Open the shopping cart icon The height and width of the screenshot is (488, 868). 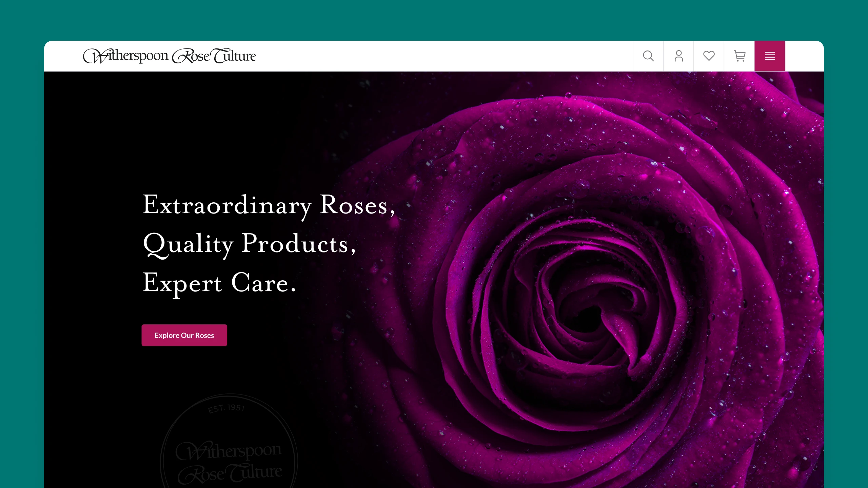click(739, 56)
